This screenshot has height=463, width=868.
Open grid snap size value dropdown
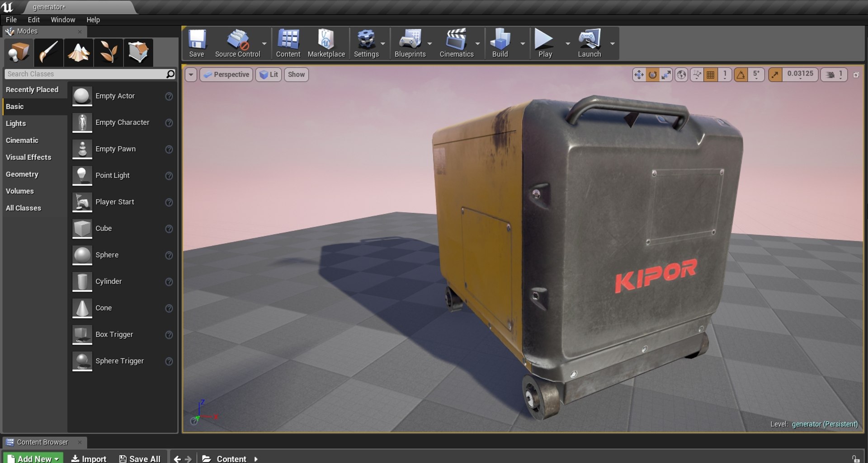[x=725, y=75]
